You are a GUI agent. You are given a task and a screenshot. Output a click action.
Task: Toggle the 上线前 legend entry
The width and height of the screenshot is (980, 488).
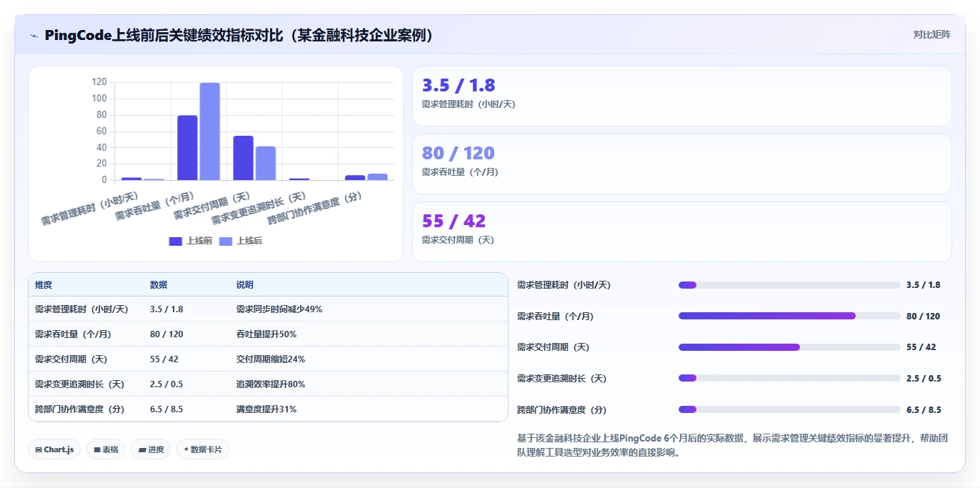(191, 241)
